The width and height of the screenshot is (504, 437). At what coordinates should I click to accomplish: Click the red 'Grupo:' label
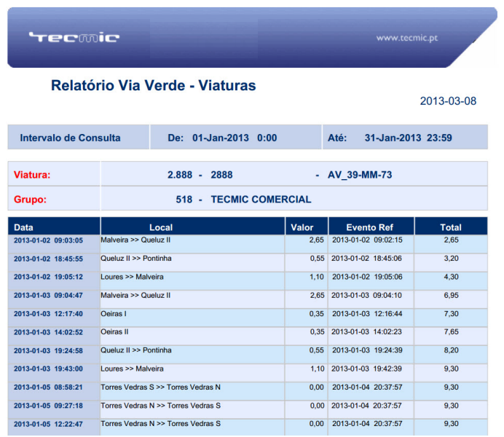point(30,200)
